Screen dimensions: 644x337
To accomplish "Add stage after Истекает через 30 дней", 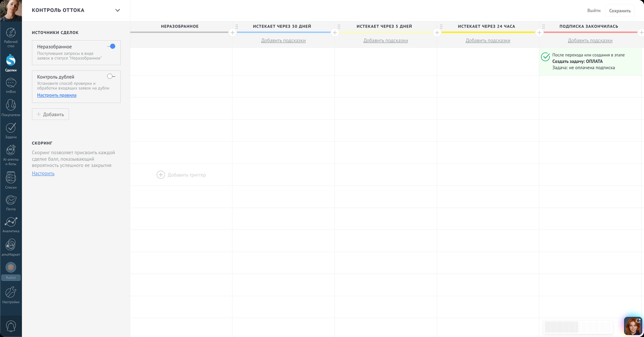I will pyautogui.click(x=334, y=33).
